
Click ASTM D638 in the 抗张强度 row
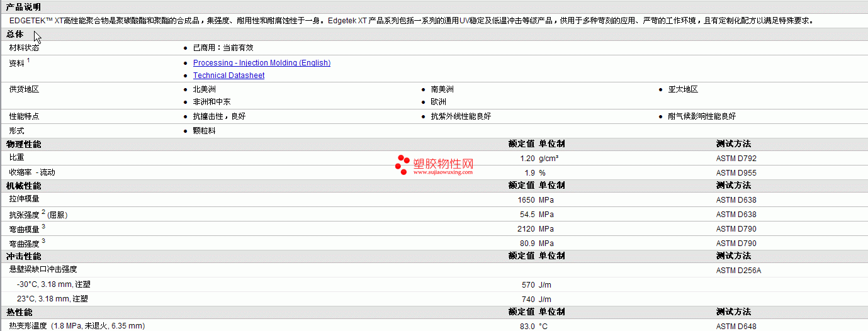tap(736, 215)
